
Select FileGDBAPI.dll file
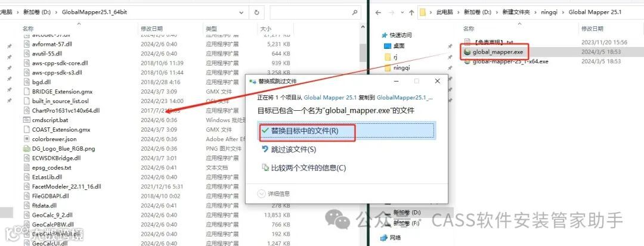point(51,196)
